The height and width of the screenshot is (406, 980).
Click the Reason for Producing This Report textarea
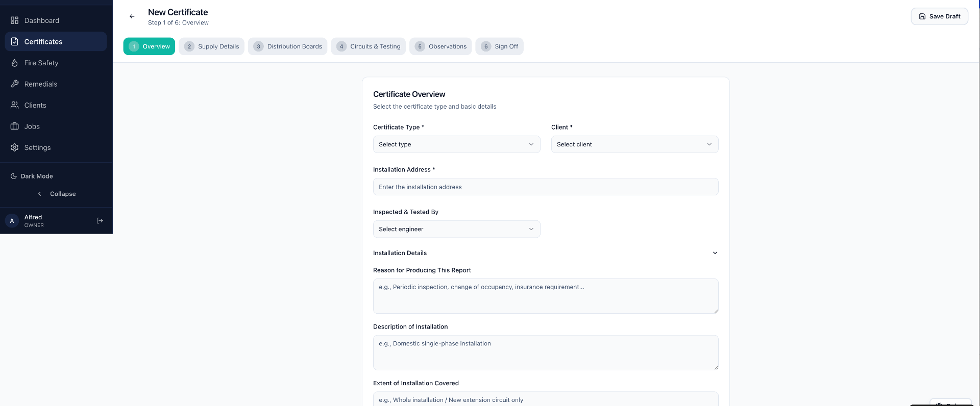(546, 296)
